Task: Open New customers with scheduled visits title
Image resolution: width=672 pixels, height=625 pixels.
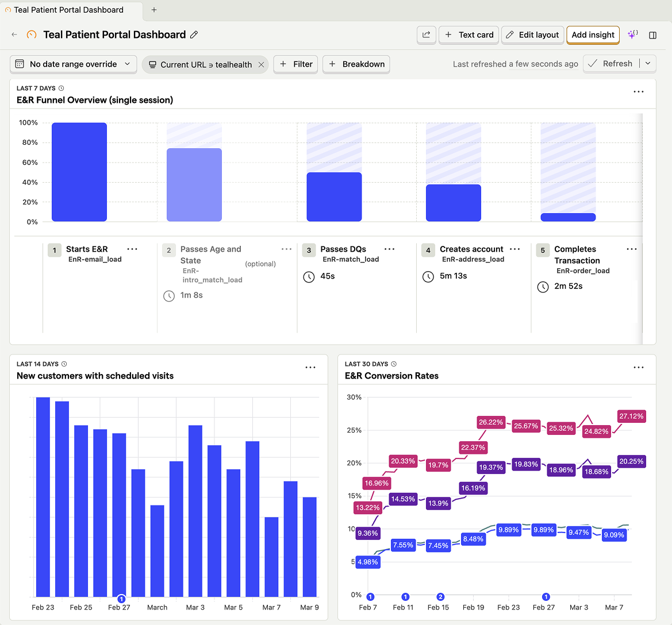Action: pyautogui.click(x=95, y=376)
